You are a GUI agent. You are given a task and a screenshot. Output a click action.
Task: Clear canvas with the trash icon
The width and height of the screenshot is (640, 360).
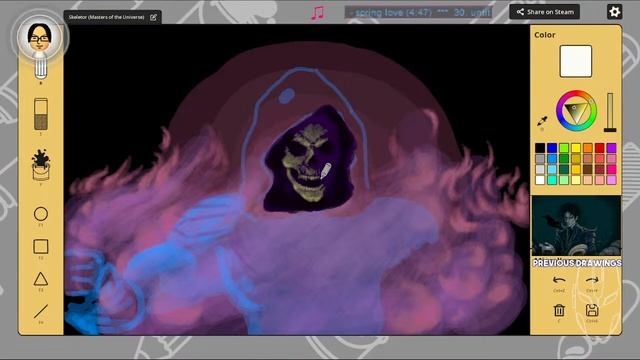559,311
